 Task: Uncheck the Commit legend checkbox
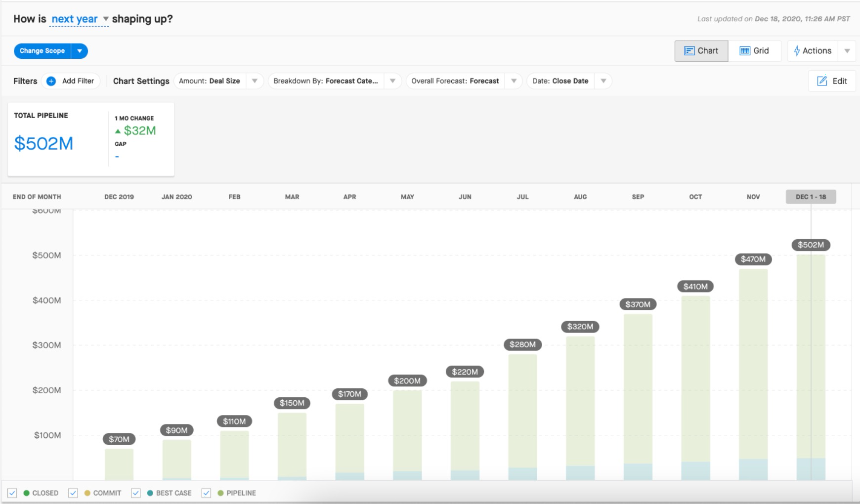coord(73,493)
